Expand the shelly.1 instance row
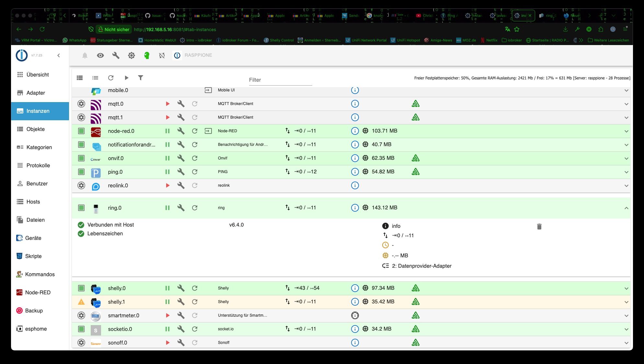 [626, 302]
